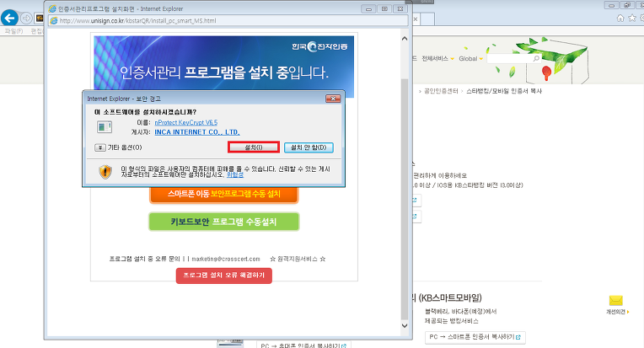Click 스타뱅킹/모바일 인증서 복사 breadcrumb
The width and height of the screenshot is (644, 348).
[x=504, y=91]
